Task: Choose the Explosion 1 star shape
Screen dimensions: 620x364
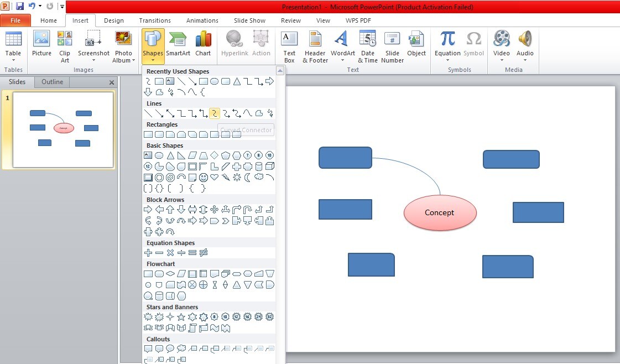Action: pyautogui.click(x=148, y=317)
